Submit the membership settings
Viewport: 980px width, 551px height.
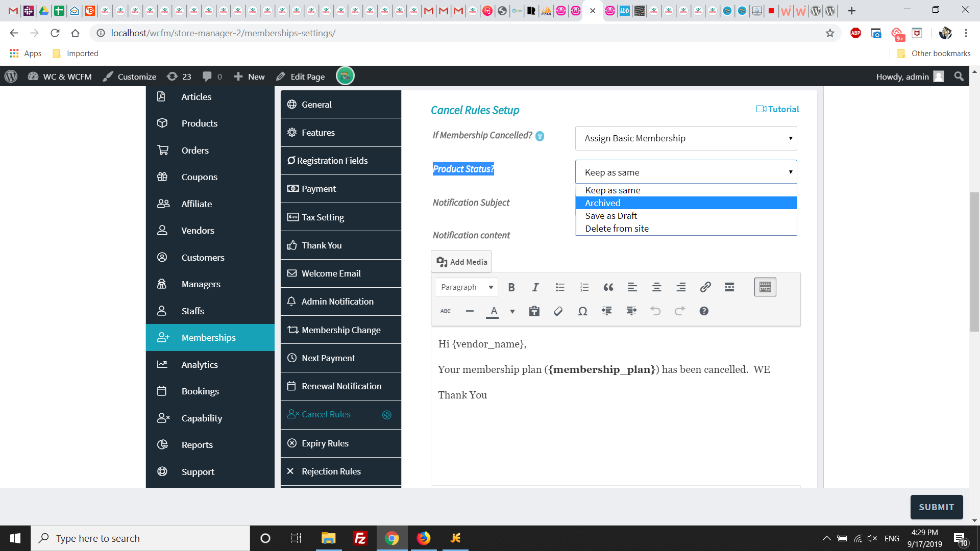[937, 507]
